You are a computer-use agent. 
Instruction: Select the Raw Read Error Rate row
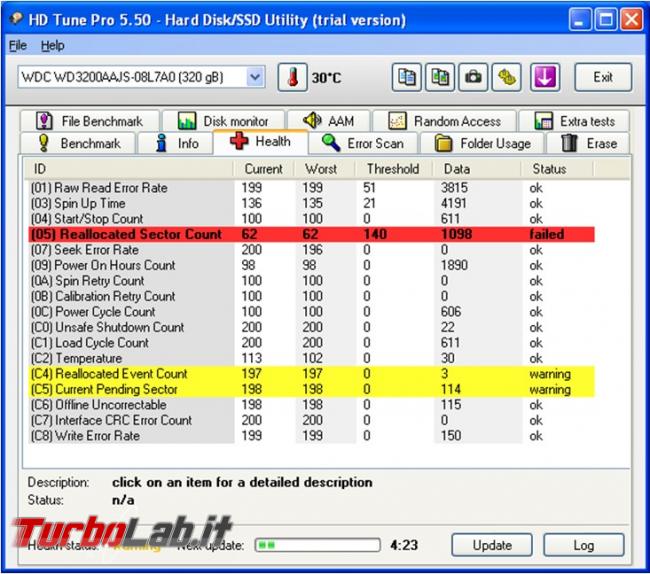(312, 188)
